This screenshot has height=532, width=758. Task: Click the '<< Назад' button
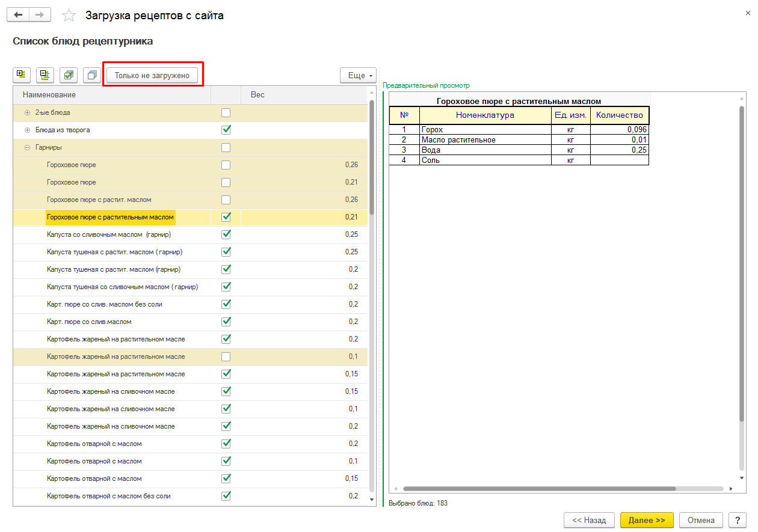pos(589,520)
